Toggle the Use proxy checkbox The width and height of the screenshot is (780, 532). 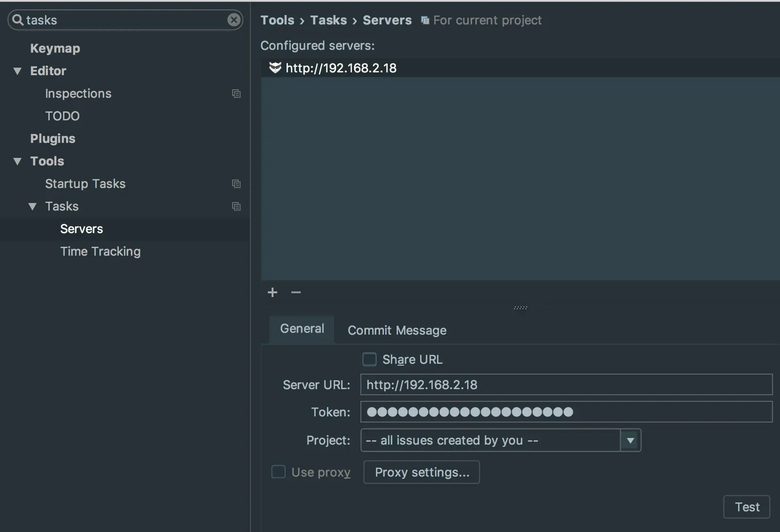(x=279, y=472)
